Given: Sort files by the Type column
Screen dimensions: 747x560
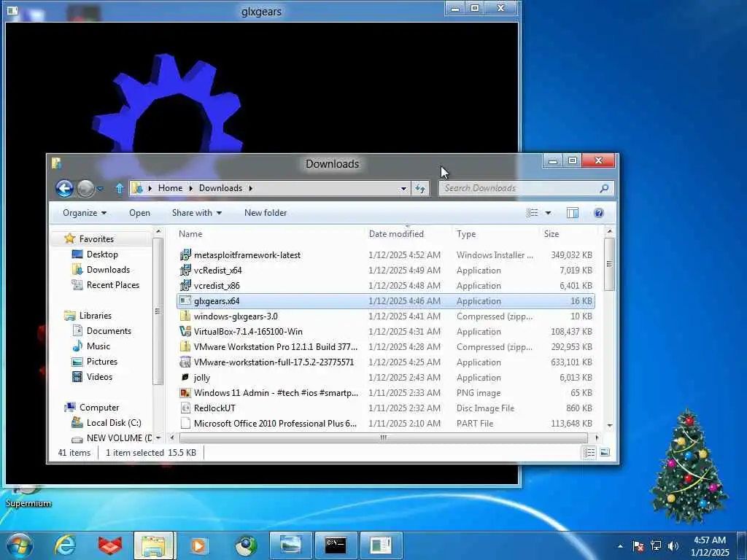Looking at the screenshot, I should tap(466, 234).
